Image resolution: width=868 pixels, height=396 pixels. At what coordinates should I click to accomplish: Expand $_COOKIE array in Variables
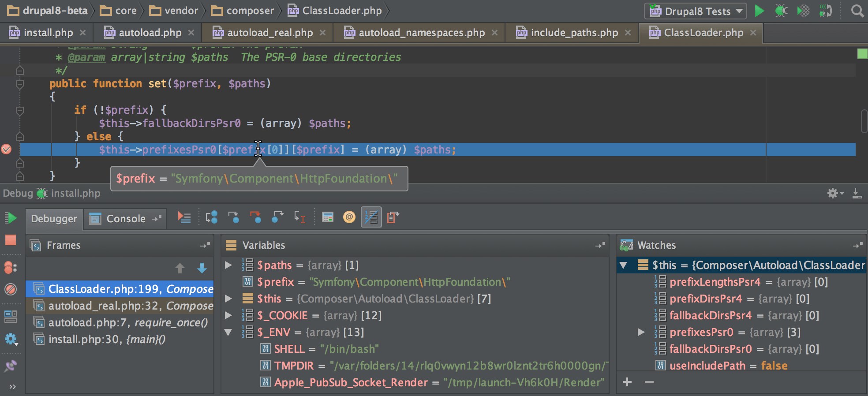(228, 315)
